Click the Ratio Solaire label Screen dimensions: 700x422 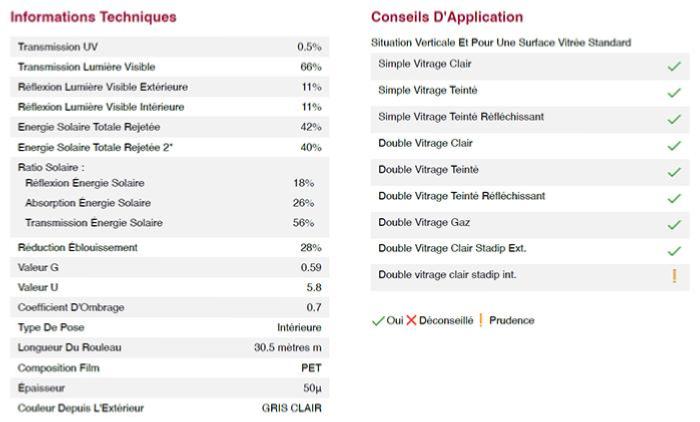[51, 168]
